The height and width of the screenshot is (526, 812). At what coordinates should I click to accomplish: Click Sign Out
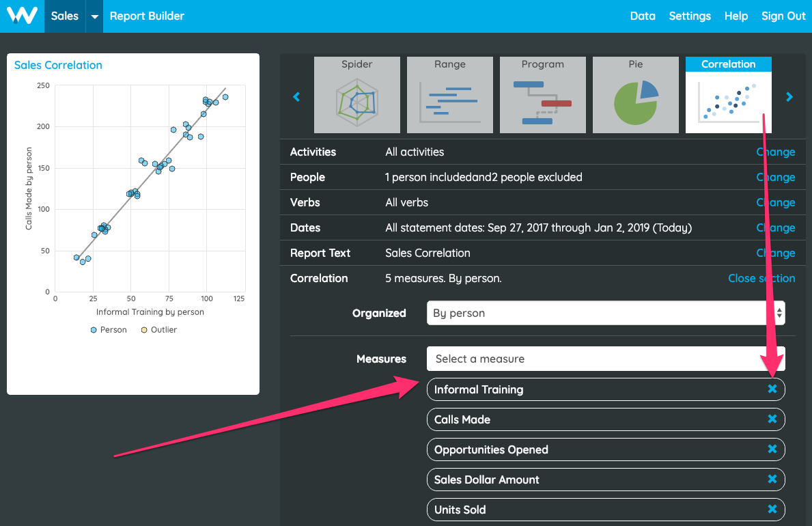pos(783,16)
